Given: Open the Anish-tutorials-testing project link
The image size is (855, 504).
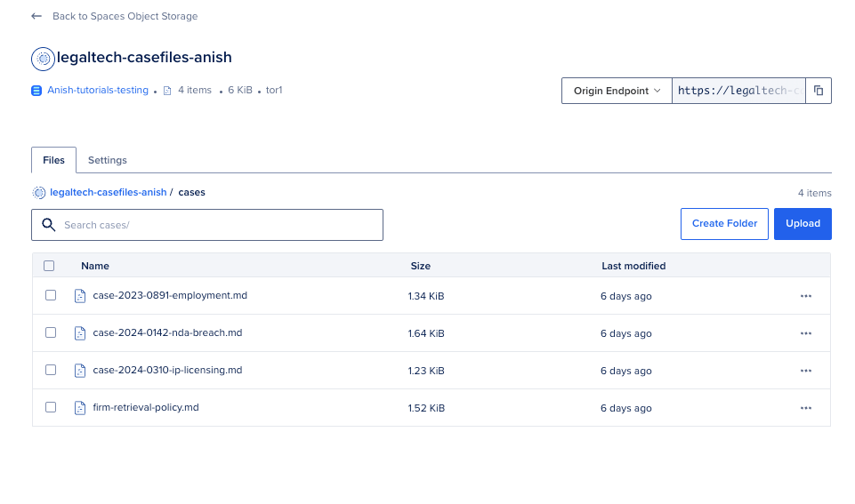Looking at the screenshot, I should click(x=98, y=90).
